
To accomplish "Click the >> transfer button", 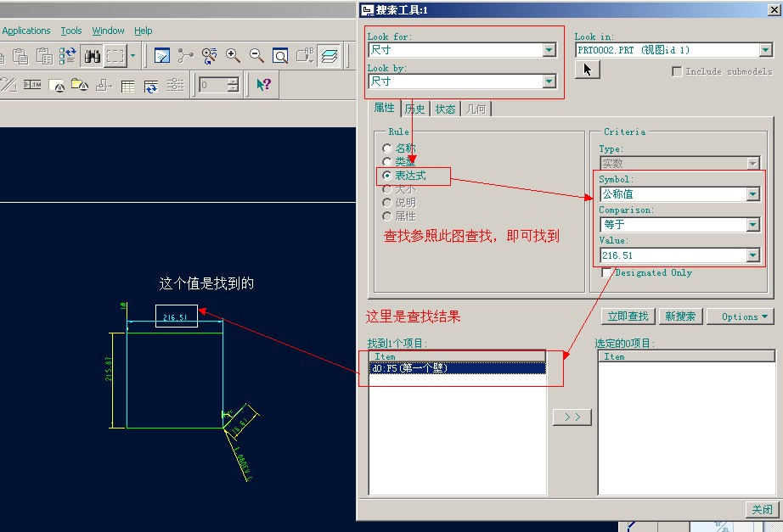I will 572,417.
